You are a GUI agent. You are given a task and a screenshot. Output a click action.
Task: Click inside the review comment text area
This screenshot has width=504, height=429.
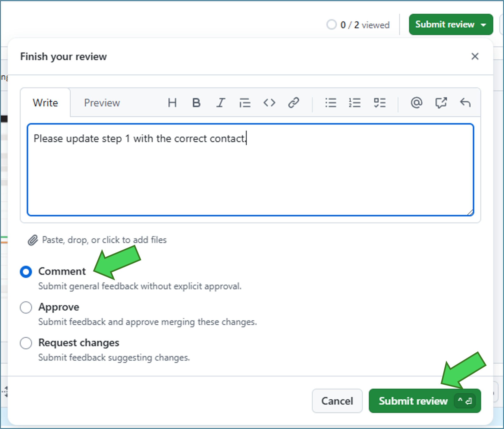(x=250, y=170)
